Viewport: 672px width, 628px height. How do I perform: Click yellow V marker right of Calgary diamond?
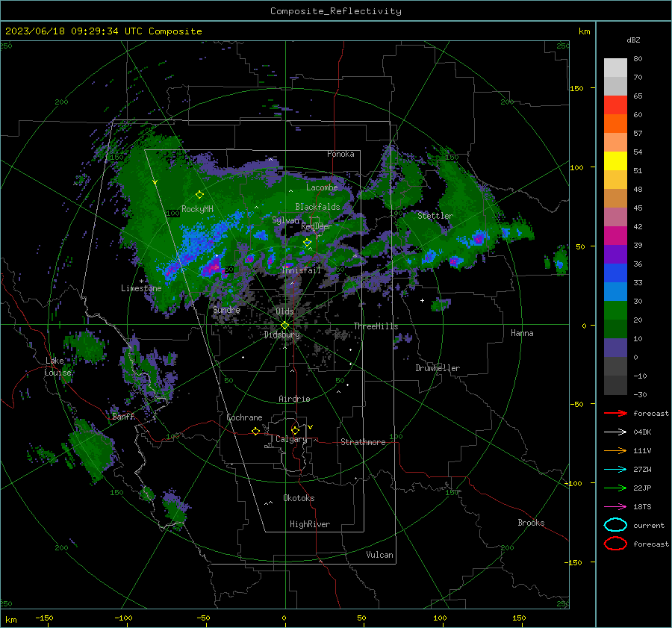coord(311,427)
